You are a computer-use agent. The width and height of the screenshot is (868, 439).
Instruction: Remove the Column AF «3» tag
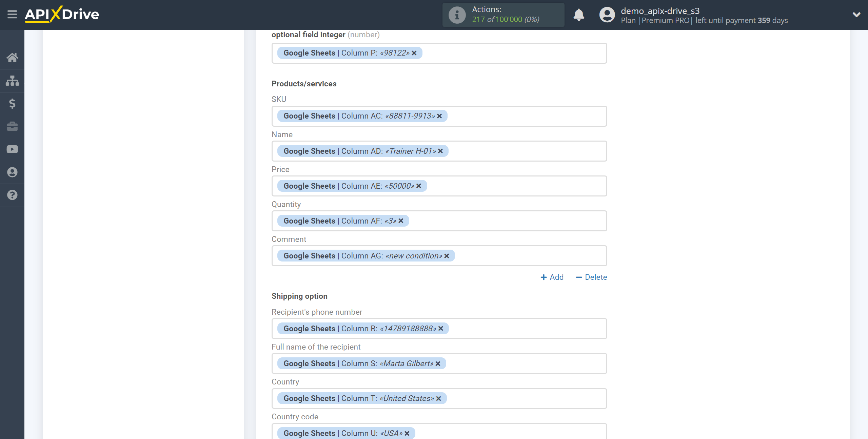[x=401, y=221]
